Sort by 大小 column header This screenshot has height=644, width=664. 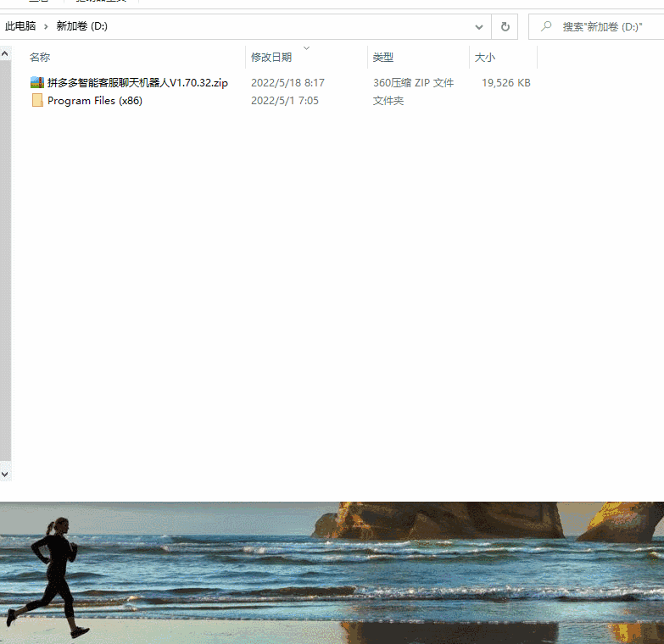coord(485,57)
